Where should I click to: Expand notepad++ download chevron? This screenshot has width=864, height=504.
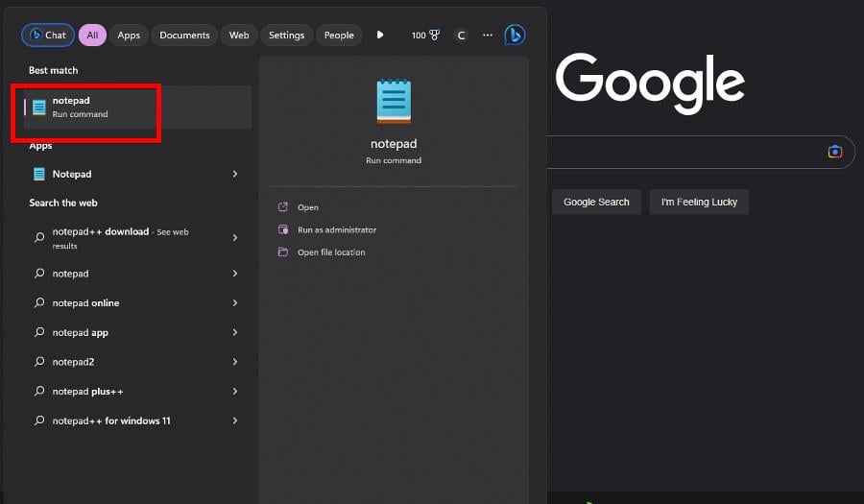click(235, 237)
